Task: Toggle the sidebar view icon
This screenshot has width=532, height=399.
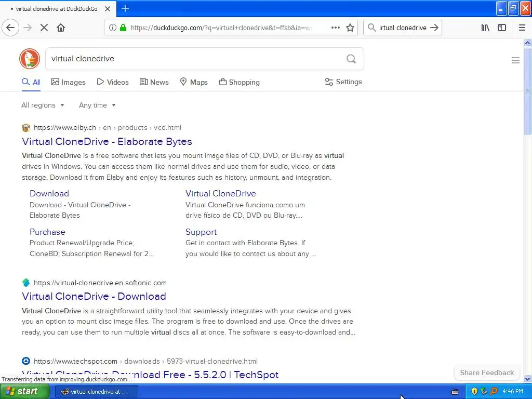Action: 502,28
